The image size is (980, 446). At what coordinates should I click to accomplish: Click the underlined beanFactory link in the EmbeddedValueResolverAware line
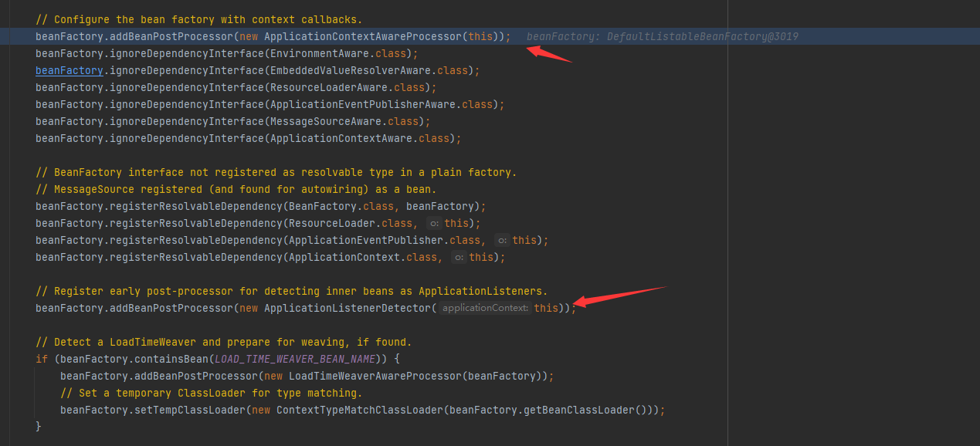70,70
